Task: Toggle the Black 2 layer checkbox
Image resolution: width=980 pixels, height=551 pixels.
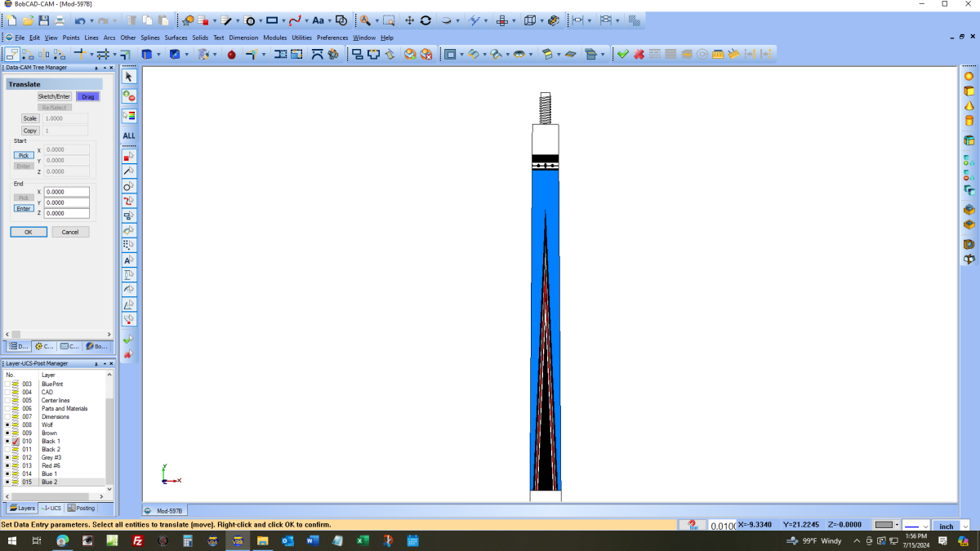Action: point(7,450)
